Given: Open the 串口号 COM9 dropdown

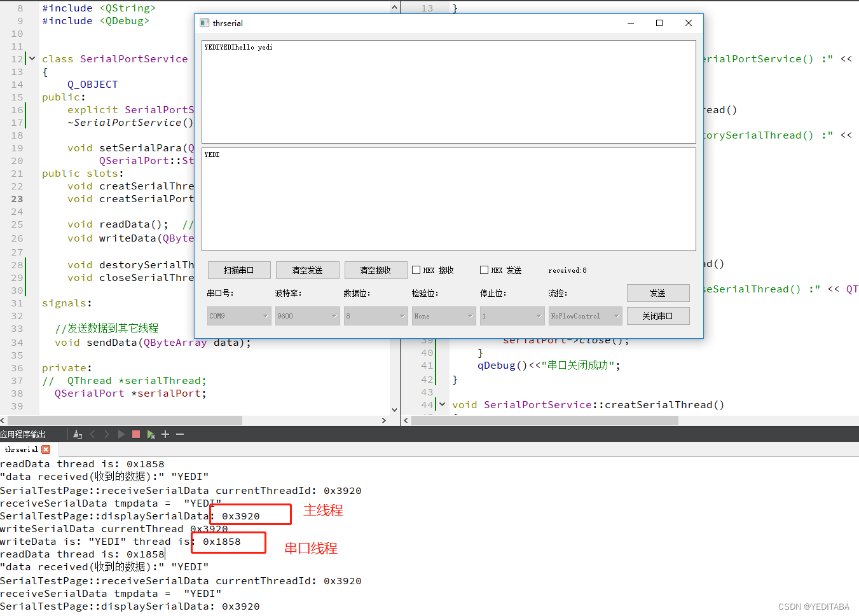Looking at the screenshot, I should tap(239, 316).
